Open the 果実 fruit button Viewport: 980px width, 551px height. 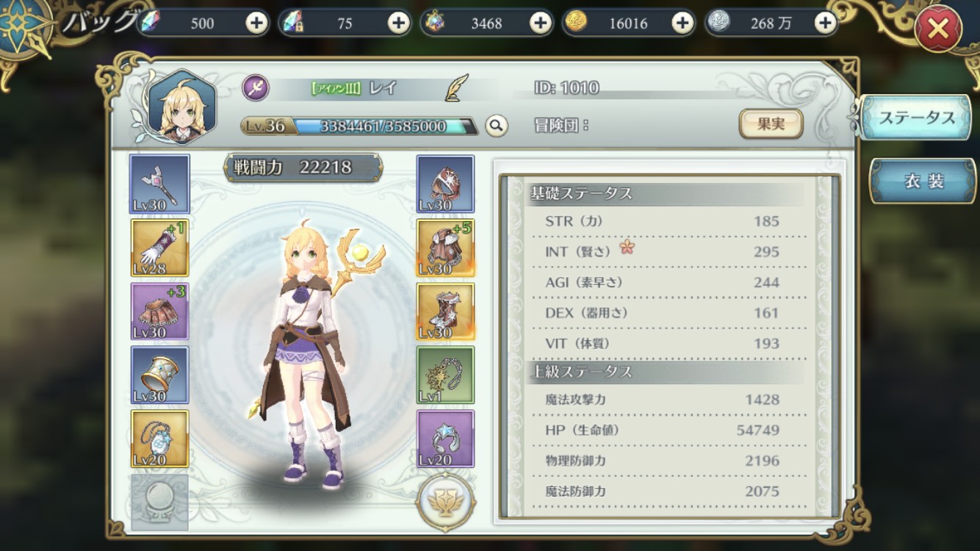coord(771,124)
